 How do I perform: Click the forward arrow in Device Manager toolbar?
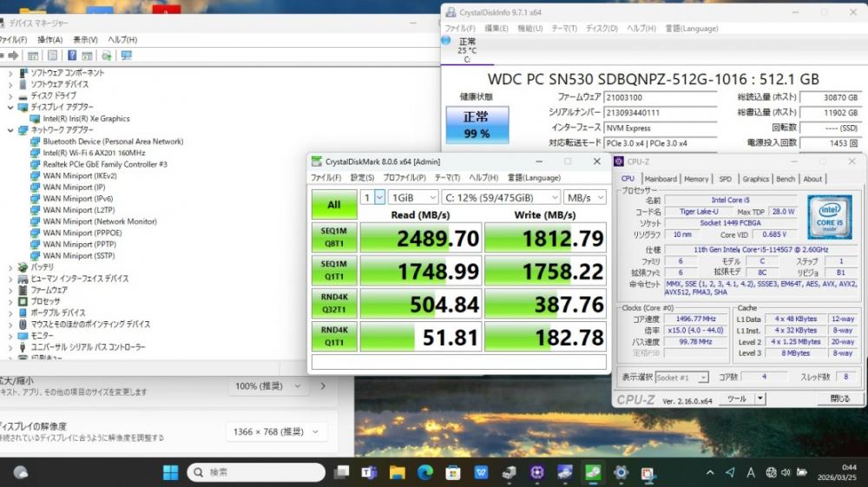[13, 56]
